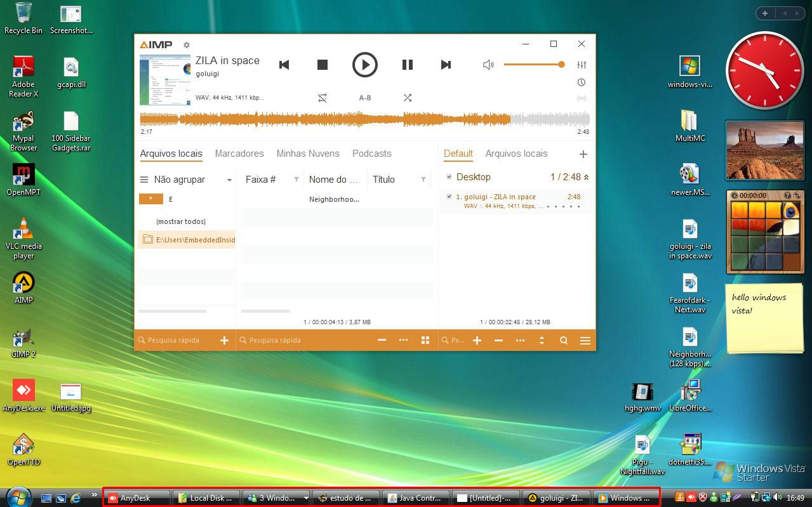This screenshot has height=507, width=812.
Task: Skip to next track
Action: 446,65
